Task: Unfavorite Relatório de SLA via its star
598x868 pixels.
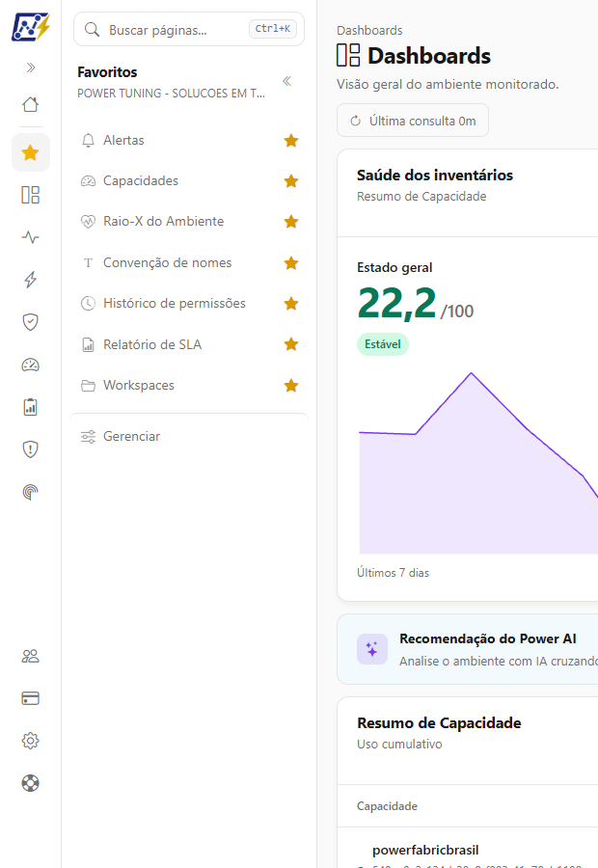Action: tap(291, 344)
